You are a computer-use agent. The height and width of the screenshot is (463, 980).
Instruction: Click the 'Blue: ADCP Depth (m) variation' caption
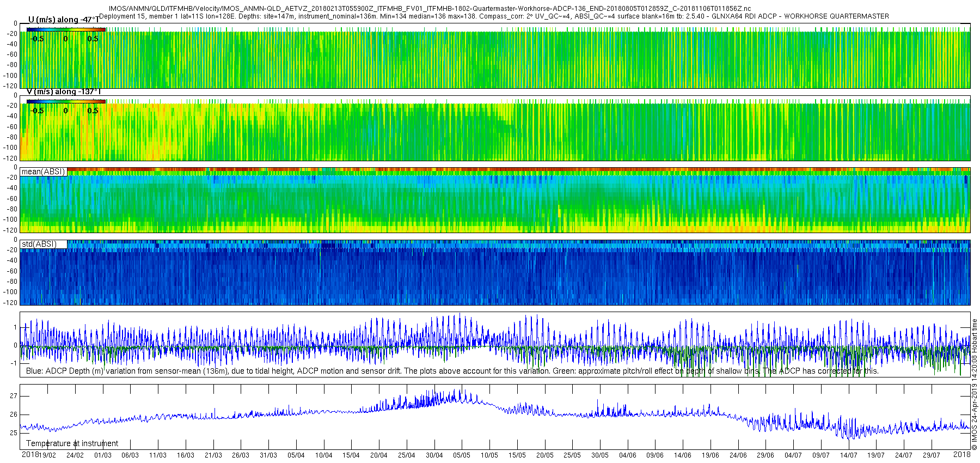(452, 371)
